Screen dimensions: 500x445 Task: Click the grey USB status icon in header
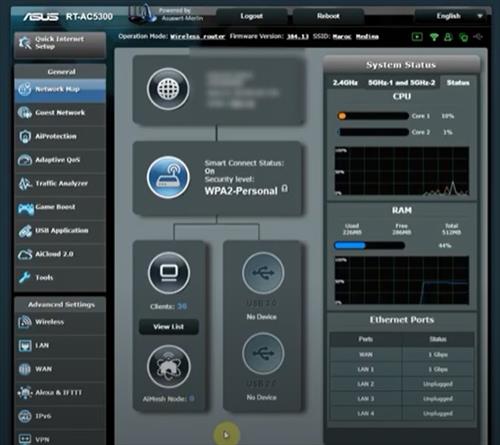click(478, 36)
